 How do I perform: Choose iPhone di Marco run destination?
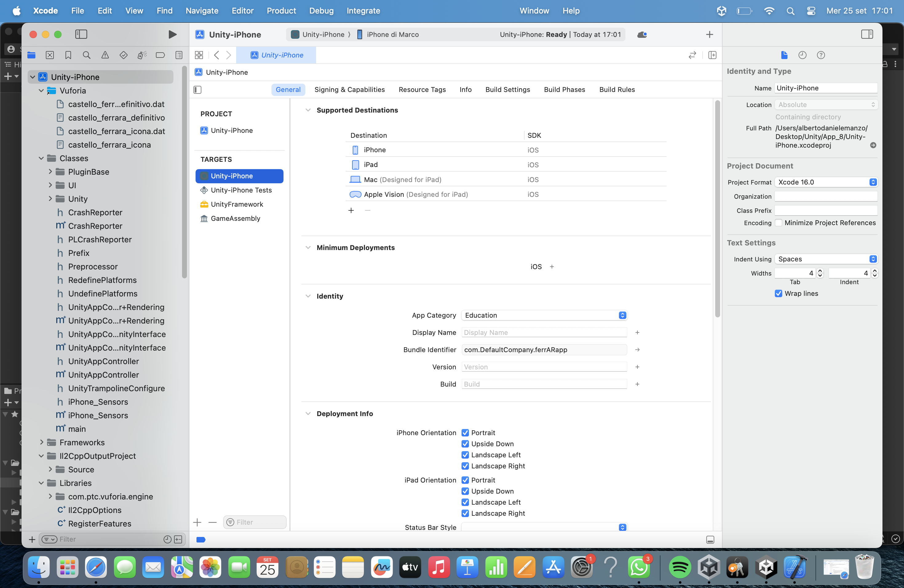388,34
